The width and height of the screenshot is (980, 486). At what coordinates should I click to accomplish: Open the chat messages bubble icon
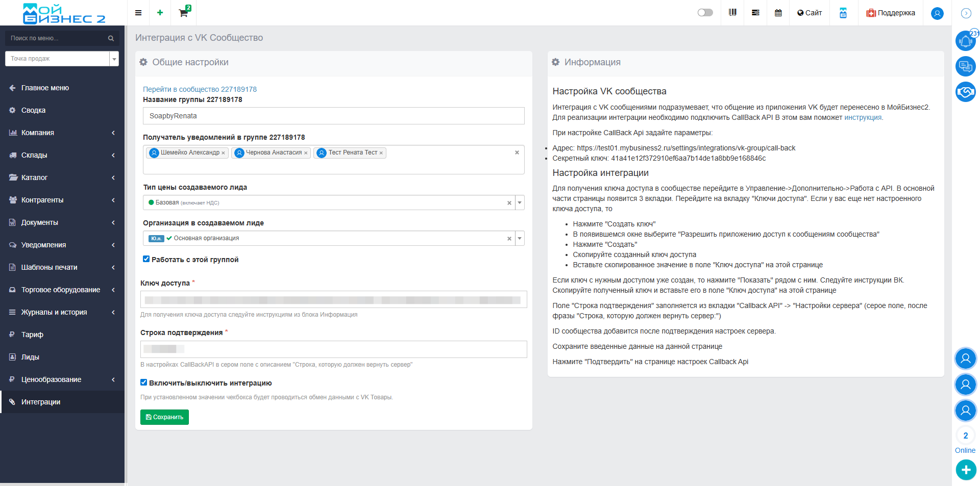(965, 66)
